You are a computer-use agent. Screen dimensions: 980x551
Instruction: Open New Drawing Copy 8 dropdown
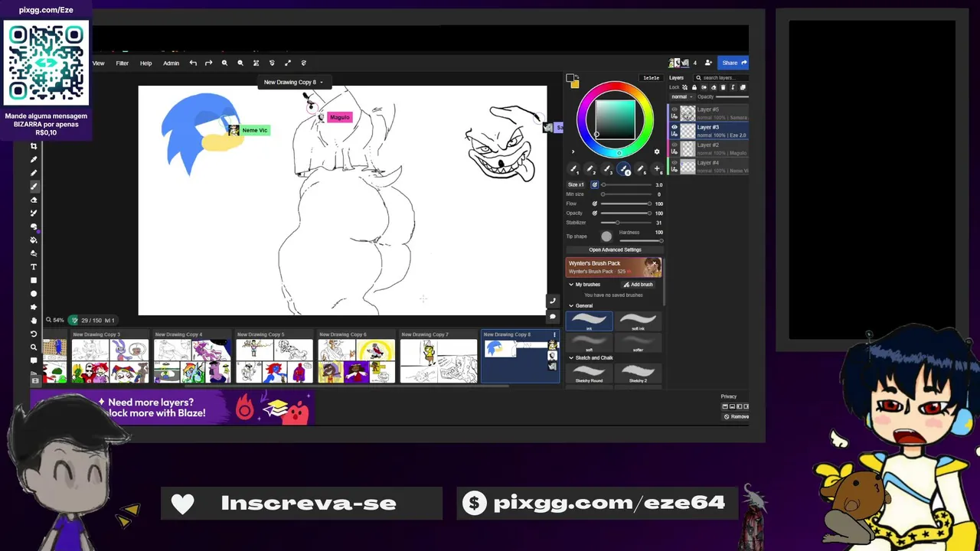tap(293, 82)
